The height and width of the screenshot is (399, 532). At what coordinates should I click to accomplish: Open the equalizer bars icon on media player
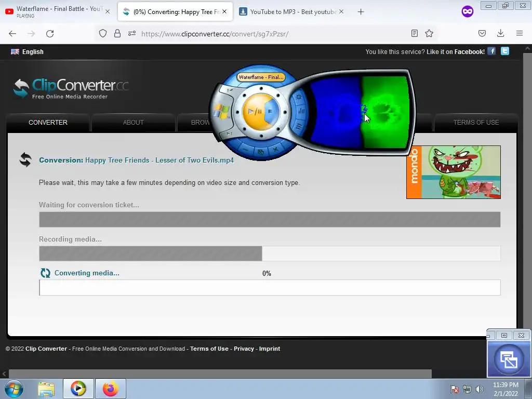301,111
